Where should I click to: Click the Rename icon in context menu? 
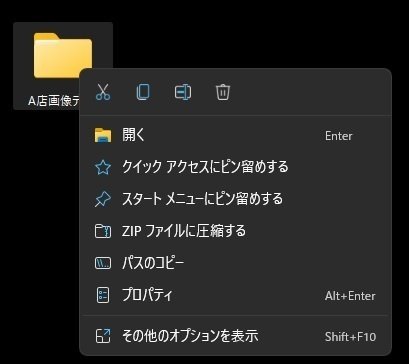[x=183, y=92]
